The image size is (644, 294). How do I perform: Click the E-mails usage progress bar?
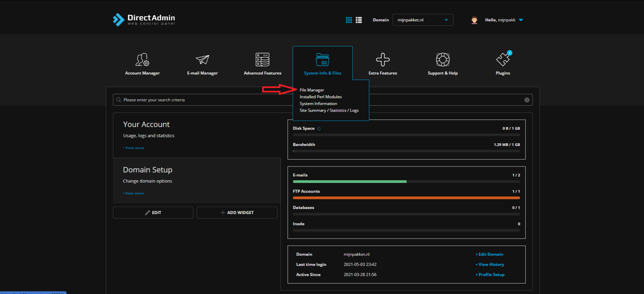point(407,182)
